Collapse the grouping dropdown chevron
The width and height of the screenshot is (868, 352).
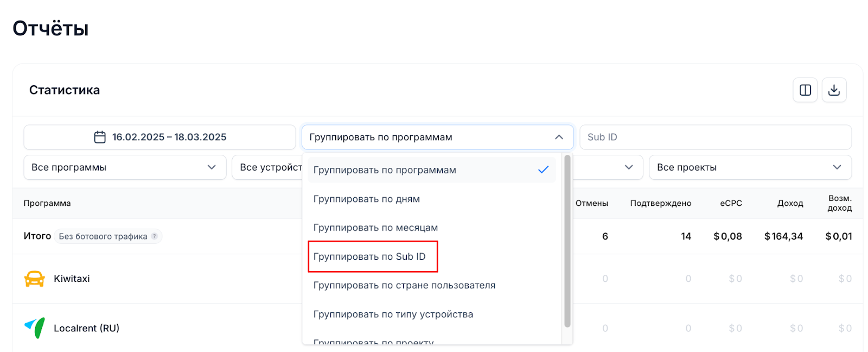559,137
